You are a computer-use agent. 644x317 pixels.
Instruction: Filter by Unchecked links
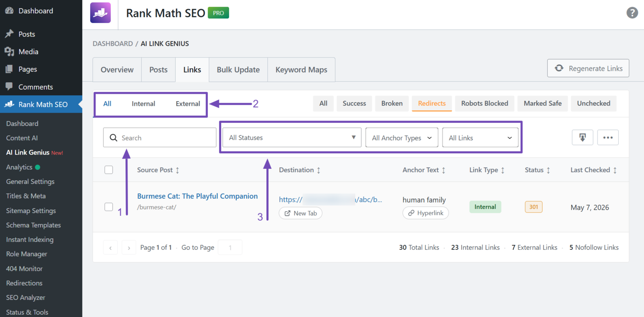pyautogui.click(x=594, y=104)
